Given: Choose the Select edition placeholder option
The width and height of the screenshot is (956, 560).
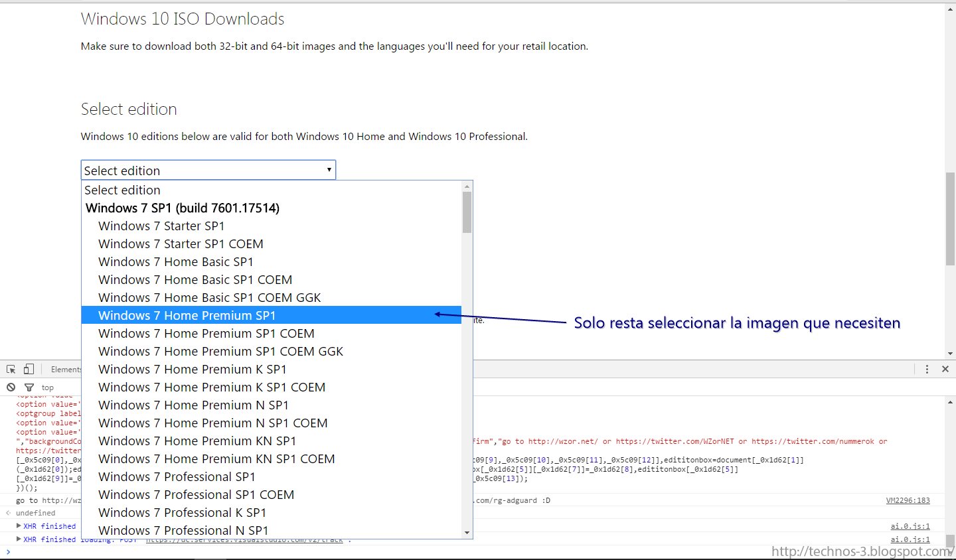Looking at the screenshot, I should (x=271, y=190).
